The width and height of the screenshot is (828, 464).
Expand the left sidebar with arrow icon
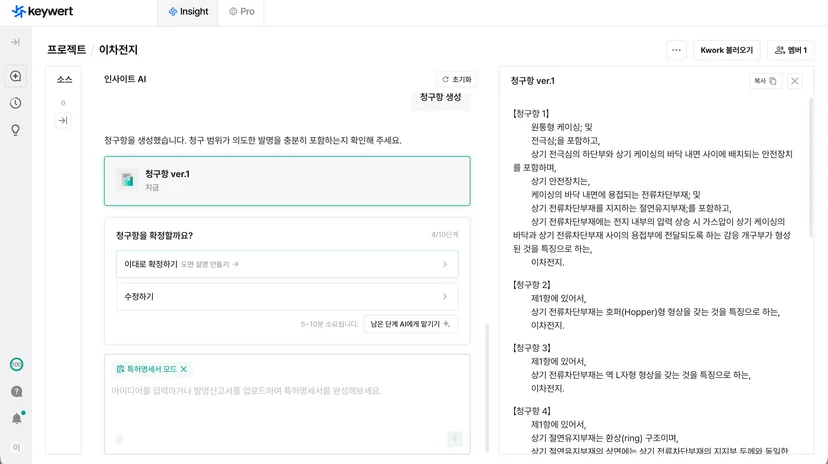pos(15,42)
